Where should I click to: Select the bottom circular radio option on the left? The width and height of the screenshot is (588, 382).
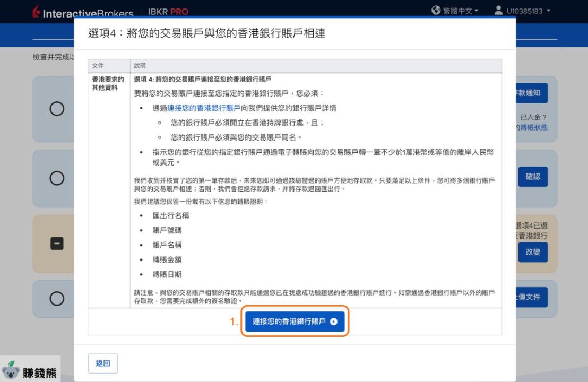click(57, 299)
